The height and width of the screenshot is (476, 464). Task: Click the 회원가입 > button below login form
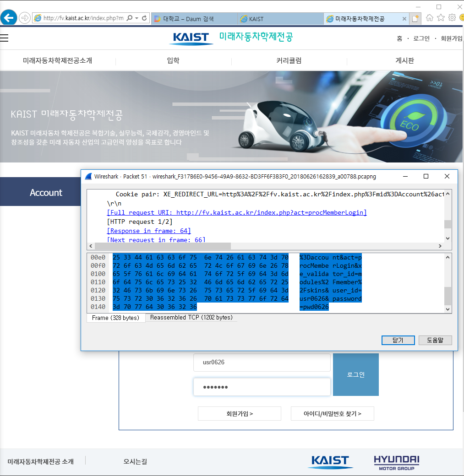click(240, 414)
